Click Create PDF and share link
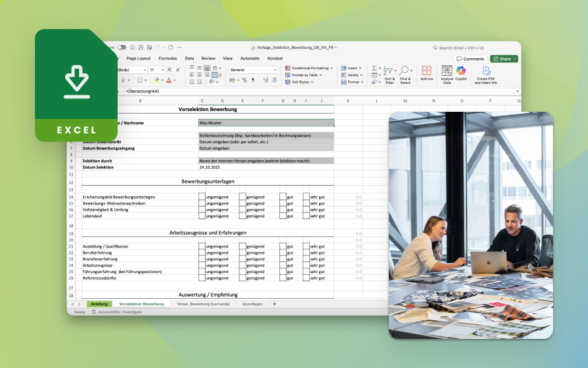Viewport: 588px width, 368px height. [x=486, y=75]
